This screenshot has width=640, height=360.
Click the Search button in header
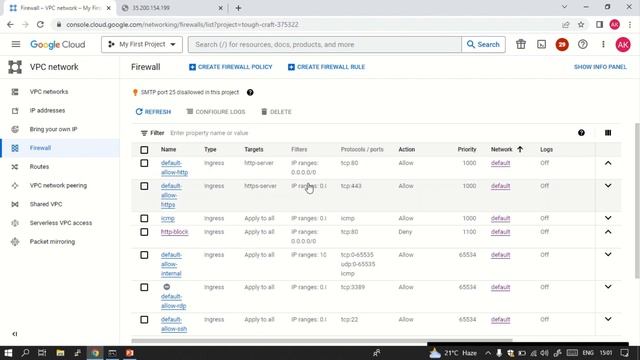pyautogui.click(x=483, y=44)
